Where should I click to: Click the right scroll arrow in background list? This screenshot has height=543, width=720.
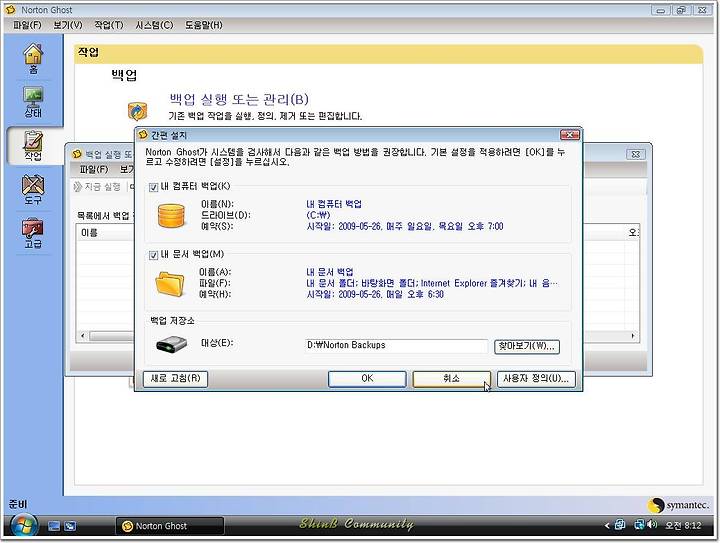coord(633,336)
